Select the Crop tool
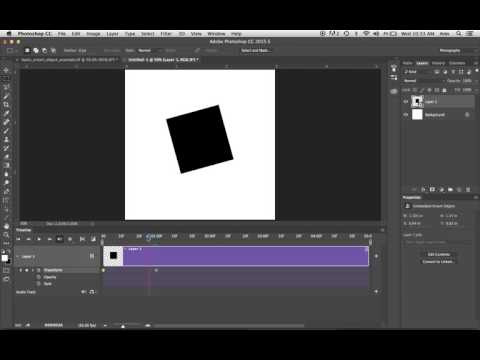Image resolution: width=480 pixels, height=360 pixels. (x=6, y=105)
